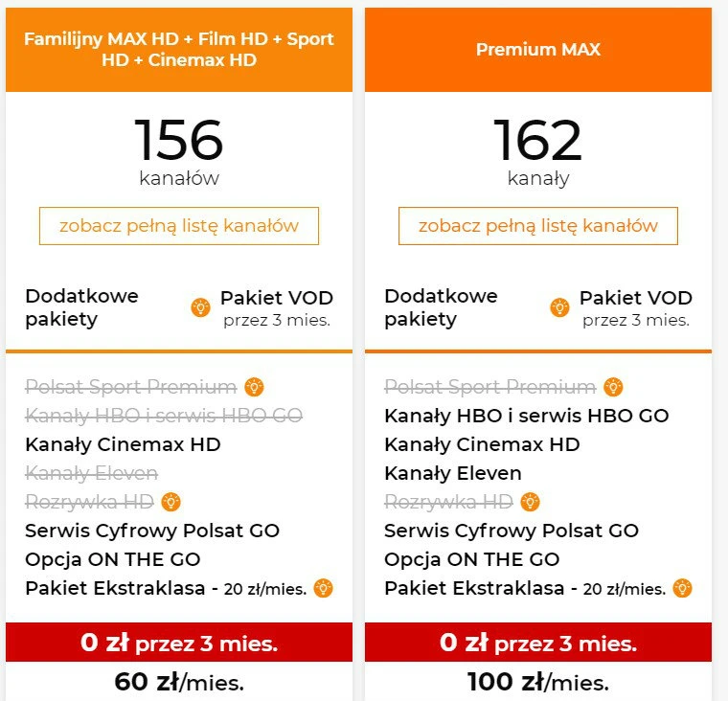Screen dimensions: 728x701
Task: Click Kanały HBO i serwis HBO GO in Premium MAX
Action: click(527, 416)
